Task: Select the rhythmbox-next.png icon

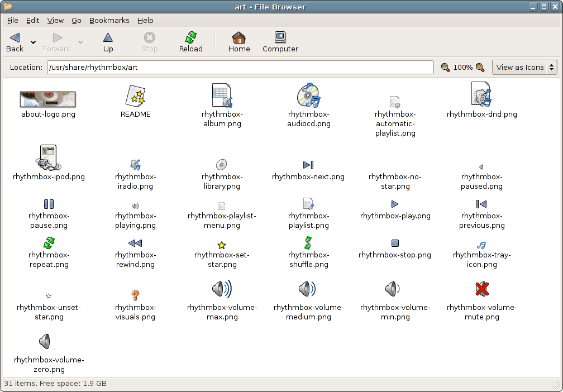Action: pyautogui.click(x=308, y=165)
